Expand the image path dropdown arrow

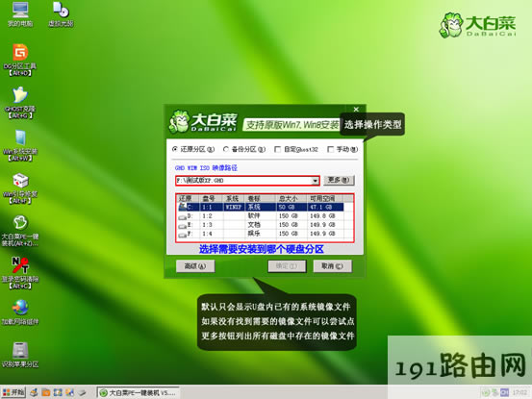tap(316, 181)
